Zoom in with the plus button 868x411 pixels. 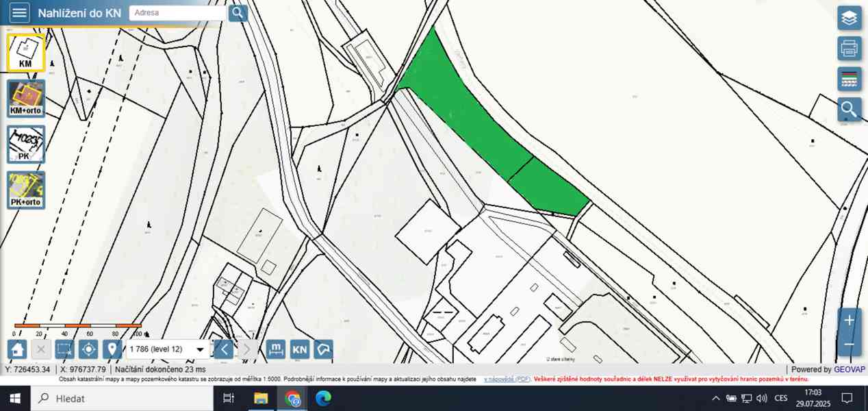[849, 321]
